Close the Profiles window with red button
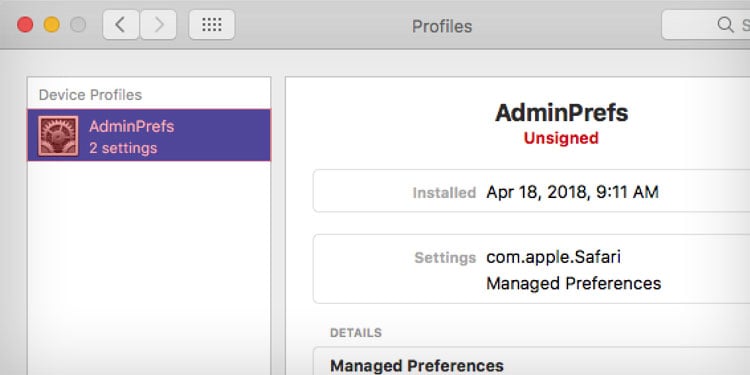 click(x=25, y=24)
